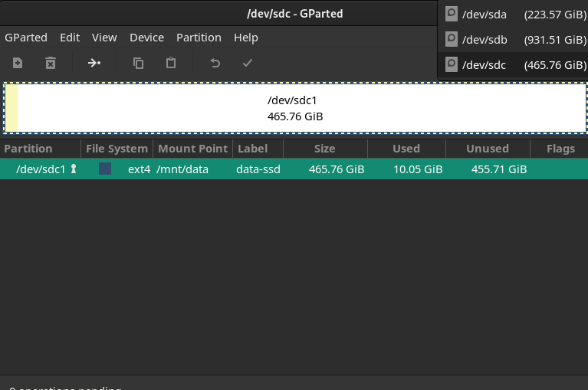
Task: Click the Resize/Move arrow toolbar icon
Action: [94, 63]
